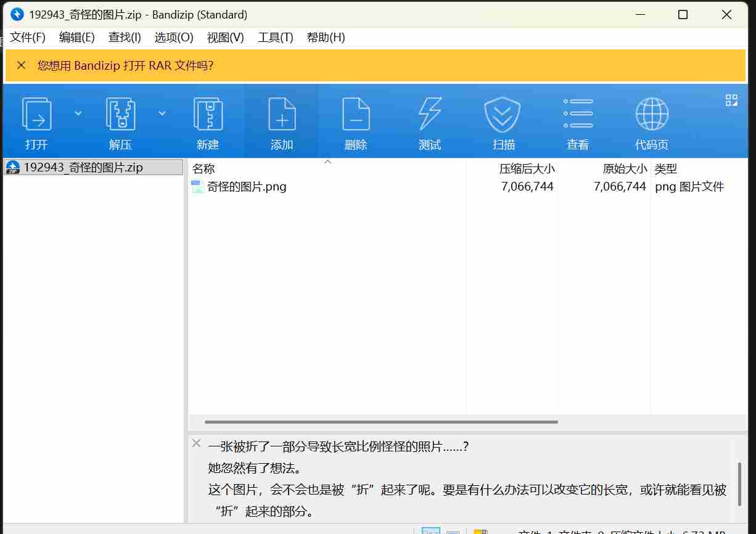Viewport: 756px width, 534px height.
Task: Click the 代码页 (Code page) globe icon
Action: pos(652,122)
